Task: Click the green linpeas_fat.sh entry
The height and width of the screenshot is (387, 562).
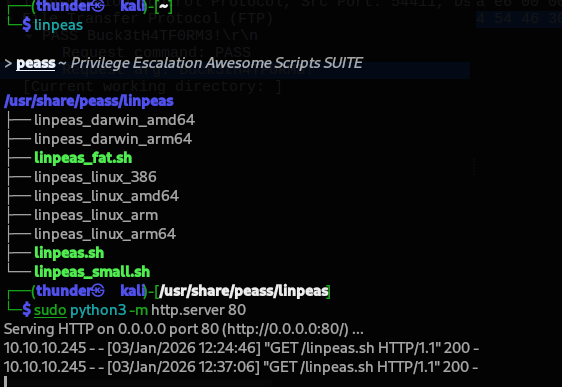Action: [x=83, y=158]
